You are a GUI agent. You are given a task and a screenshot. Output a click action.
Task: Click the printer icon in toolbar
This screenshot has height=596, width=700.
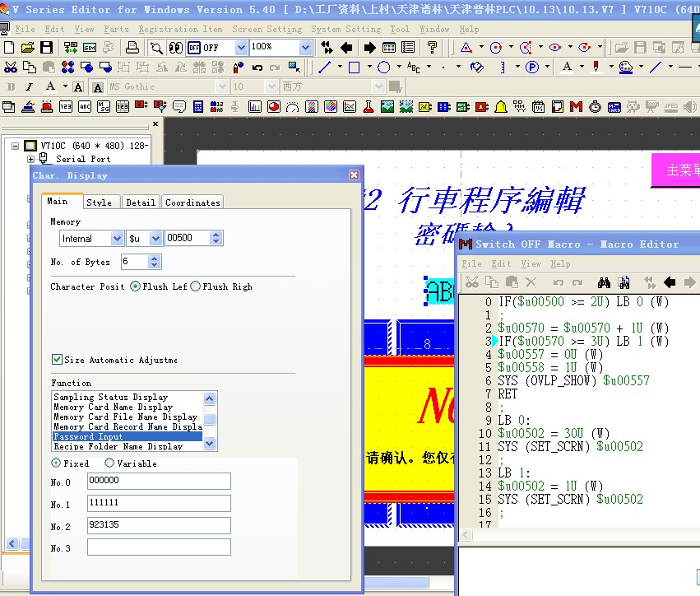coord(132,48)
